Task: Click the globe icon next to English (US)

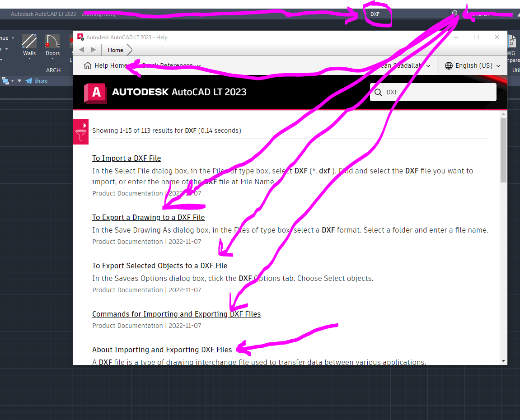Action: coord(449,65)
